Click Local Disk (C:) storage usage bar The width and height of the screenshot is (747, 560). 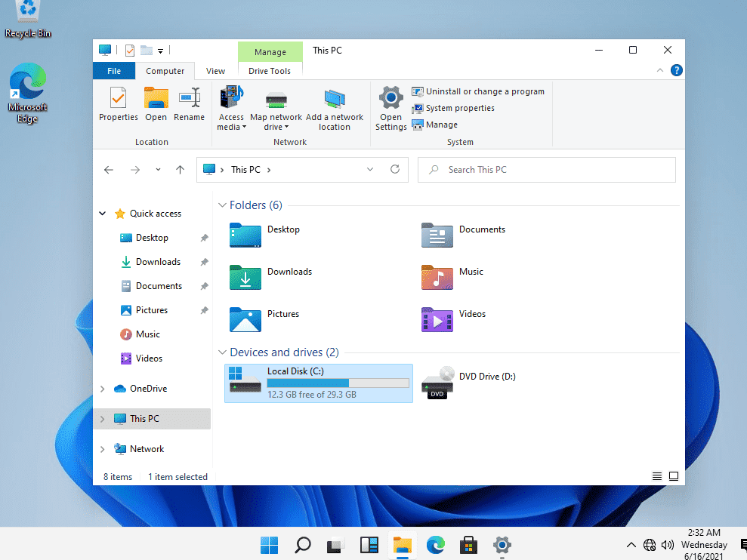(x=338, y=383)
